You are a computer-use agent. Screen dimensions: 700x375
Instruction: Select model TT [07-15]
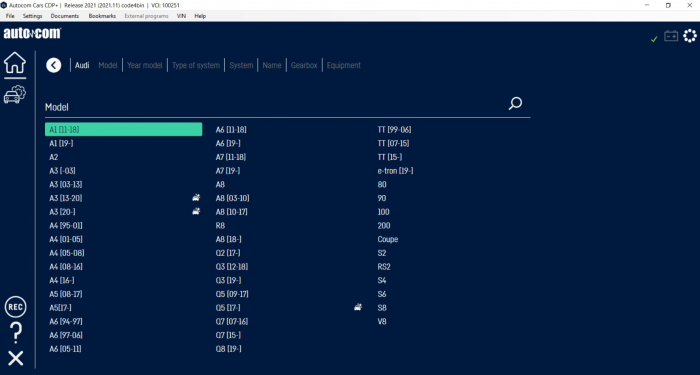(393, 143)
